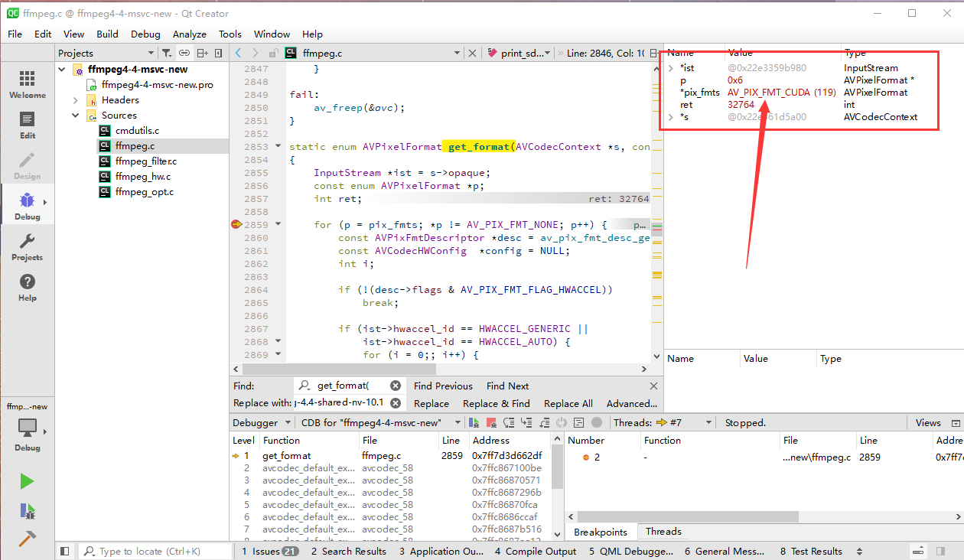The width and height of the screenshot is (964, 560).
Task: Open the Analyze menu
Action: pyautogui.click(x=190, y=34)
